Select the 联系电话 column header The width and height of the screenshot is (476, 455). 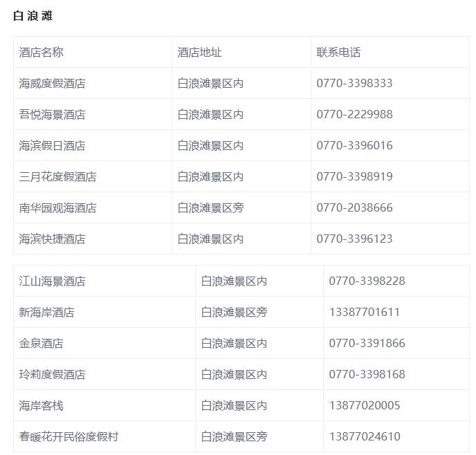[x=338, y=53]
